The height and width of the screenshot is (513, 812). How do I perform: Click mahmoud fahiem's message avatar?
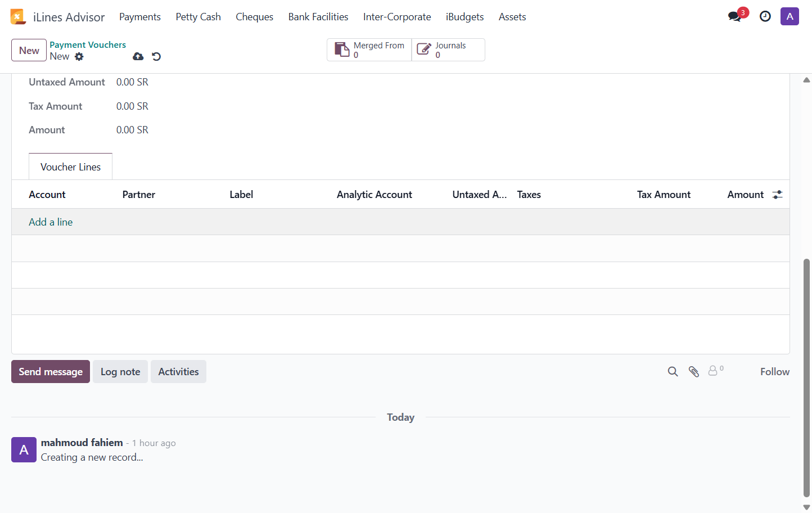[x=24, y=450]
